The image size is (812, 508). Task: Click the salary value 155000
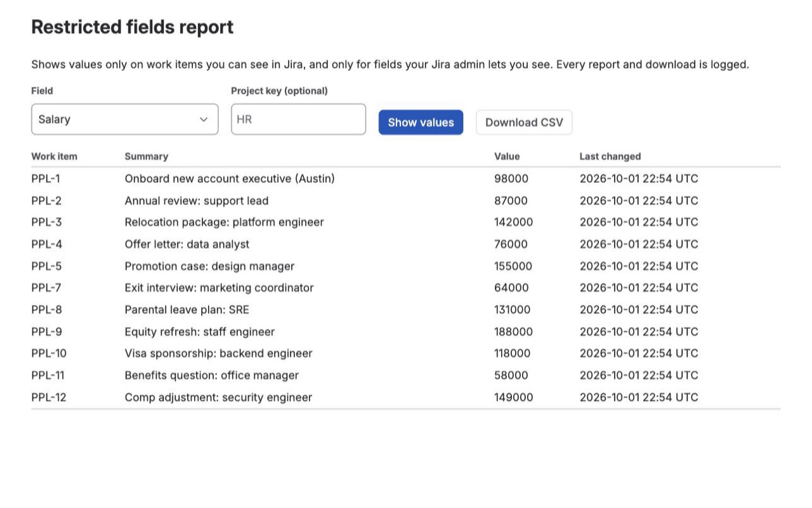(514, 266)
